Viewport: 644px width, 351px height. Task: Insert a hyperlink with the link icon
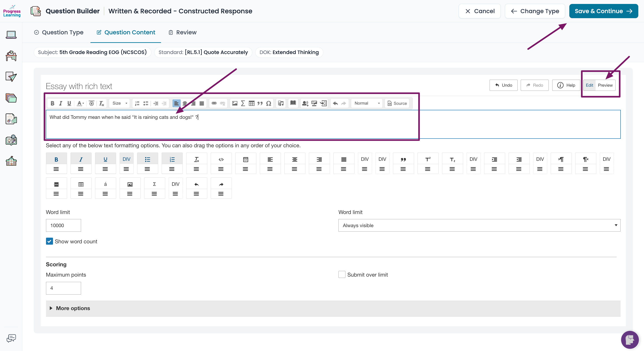[x=214, y=103]
